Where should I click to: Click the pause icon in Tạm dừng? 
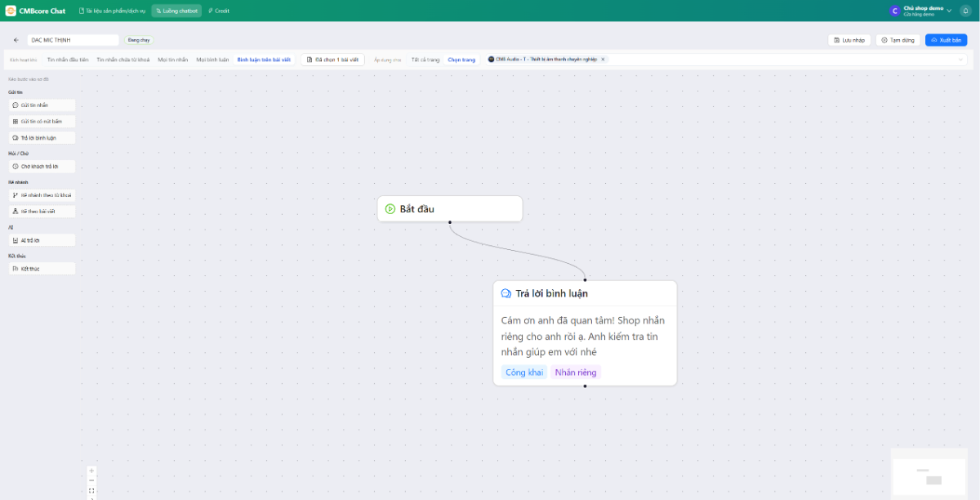pyautogui.click(x=884, y=40)
